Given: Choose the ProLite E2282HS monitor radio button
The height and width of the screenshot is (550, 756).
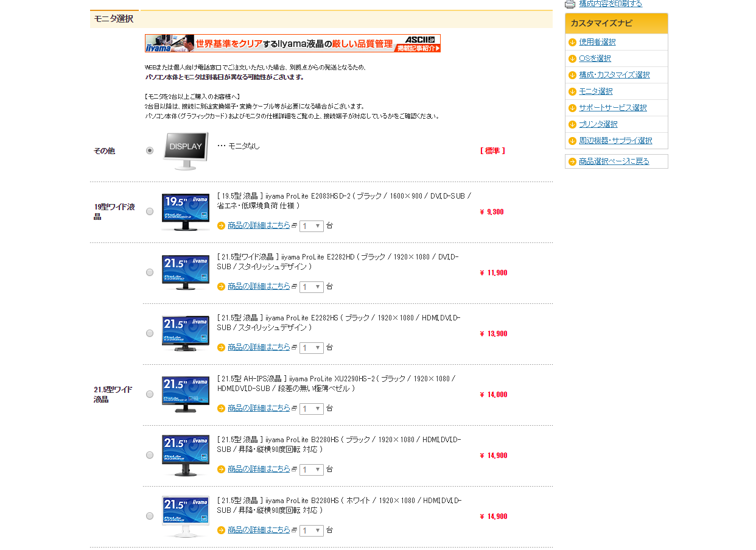Looking at the screenshot, I should tap(150, 333).
